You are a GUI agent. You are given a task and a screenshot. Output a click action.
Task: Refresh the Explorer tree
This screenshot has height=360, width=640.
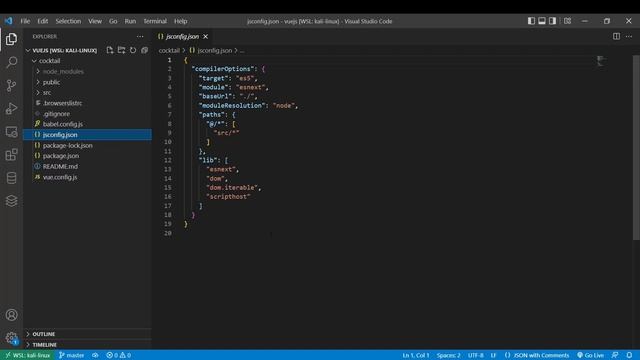click(x=133, y=50)
